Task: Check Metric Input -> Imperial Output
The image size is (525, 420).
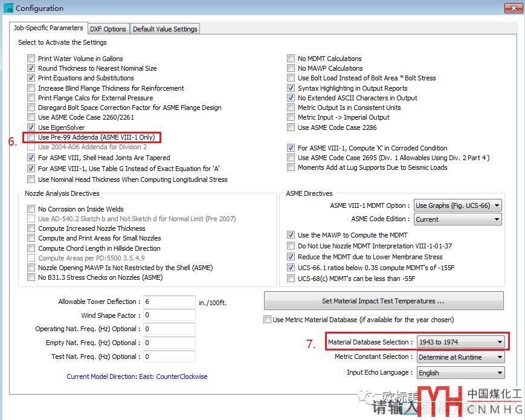Action: [x=291, y=117]
